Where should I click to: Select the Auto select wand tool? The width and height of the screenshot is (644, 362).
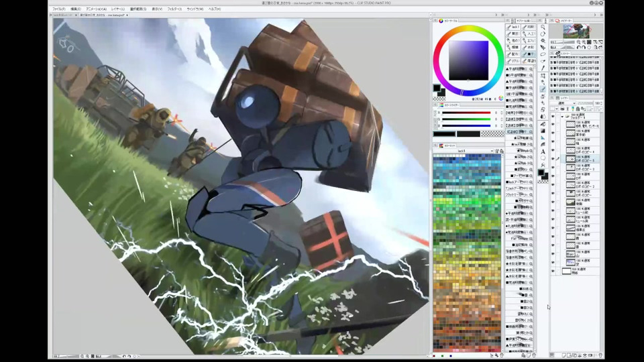[x=543, y=61]
